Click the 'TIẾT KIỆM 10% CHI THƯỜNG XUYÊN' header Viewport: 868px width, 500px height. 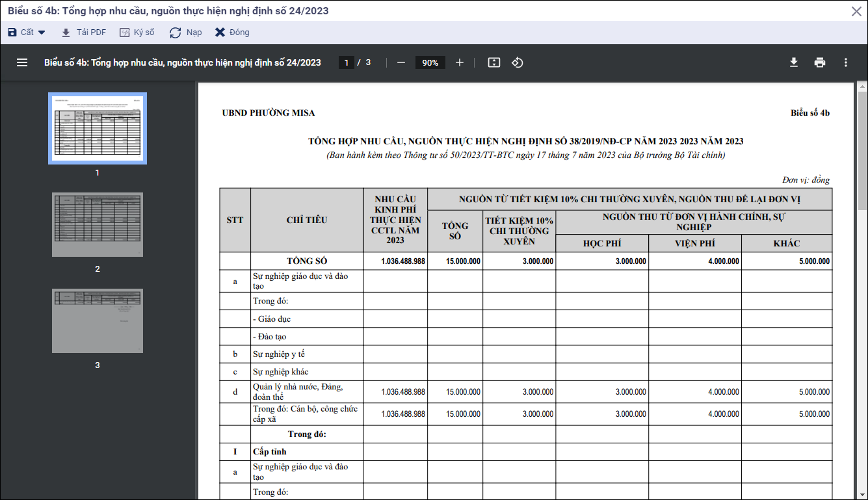pyautogui.click(x=519, y=231)
